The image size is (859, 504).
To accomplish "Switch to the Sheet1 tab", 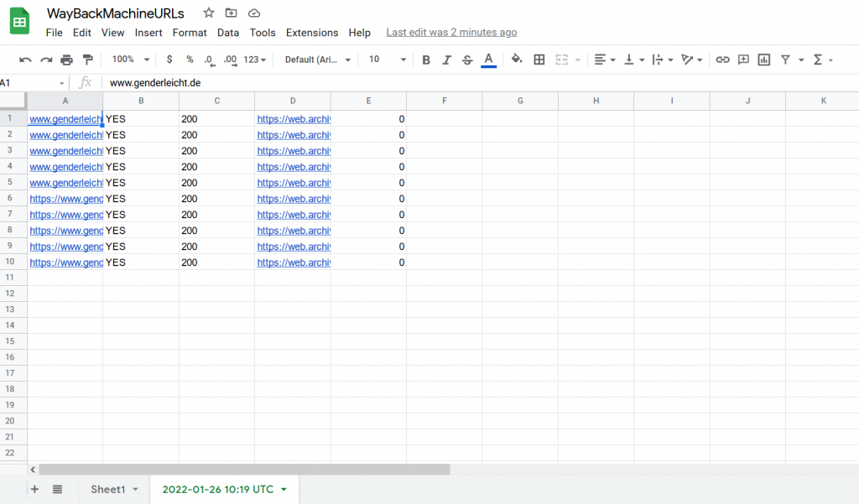I will [x=108, y=489].
